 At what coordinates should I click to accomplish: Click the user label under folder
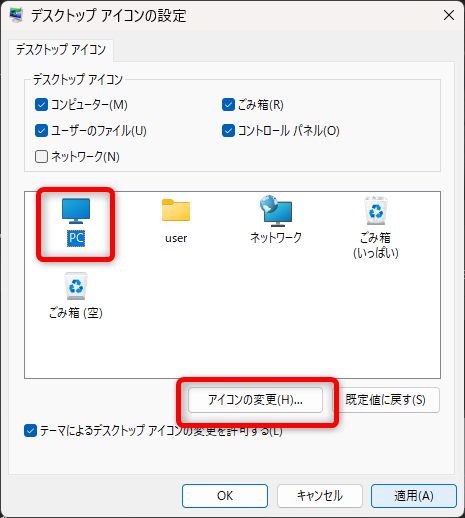176,238
